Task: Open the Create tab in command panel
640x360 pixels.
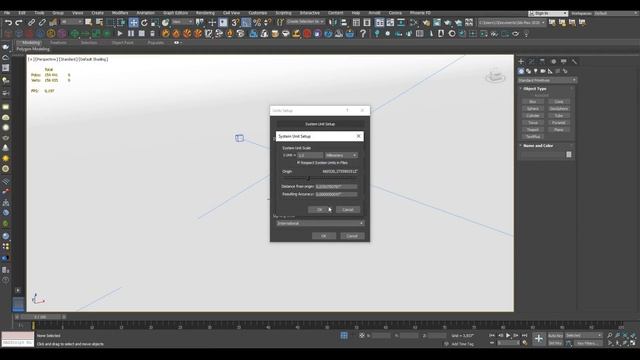Action: [521, 61]
